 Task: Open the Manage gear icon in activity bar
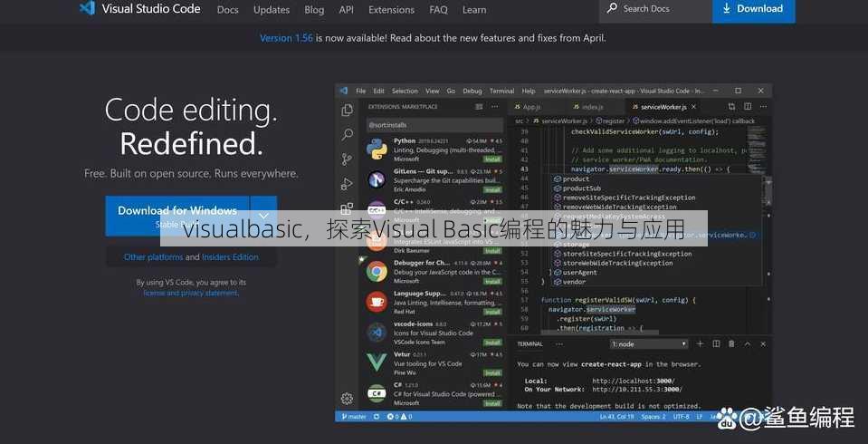pyautogui.click(x=347, y=399)
